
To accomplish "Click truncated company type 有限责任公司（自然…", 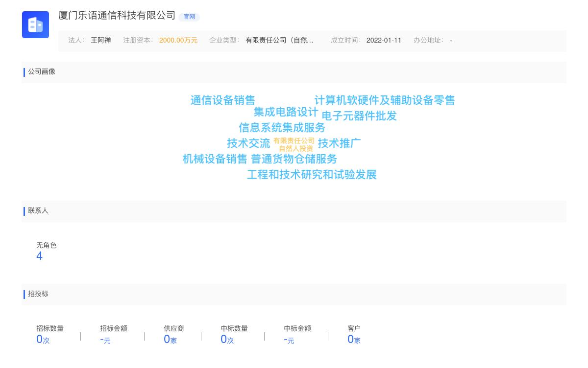I will coord(279,41).
